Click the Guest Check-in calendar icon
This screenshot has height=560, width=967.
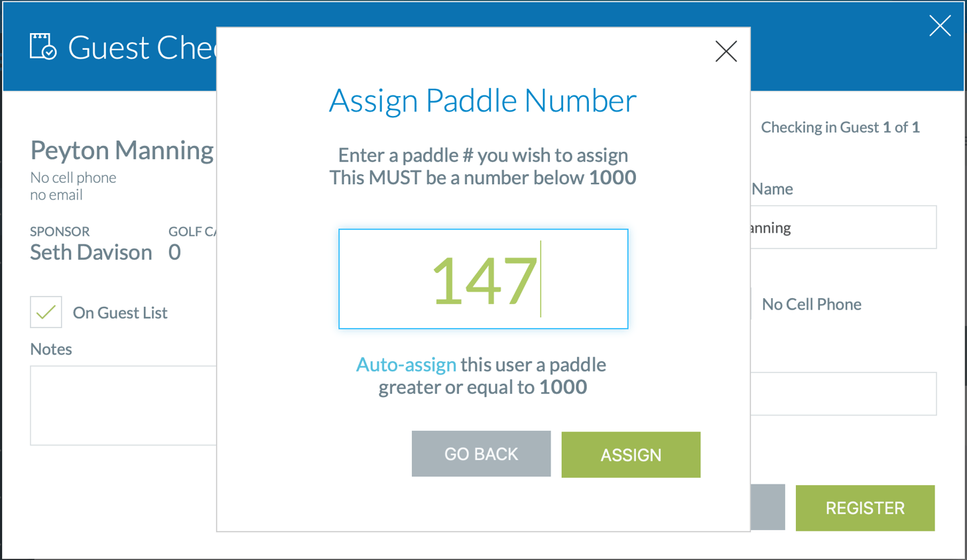coord(42,46)
